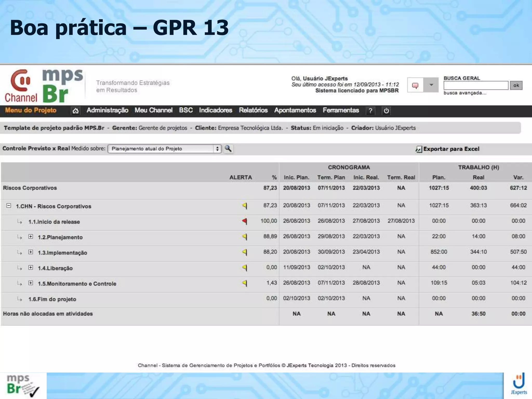The width and height of the screenshot is (532, 399).
Task: Click the 1,43 percent cell
Action: [272, 283]
